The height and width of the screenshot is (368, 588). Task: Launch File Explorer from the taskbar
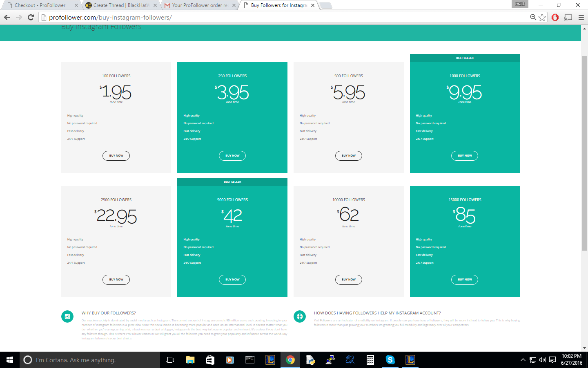(190, 360)
